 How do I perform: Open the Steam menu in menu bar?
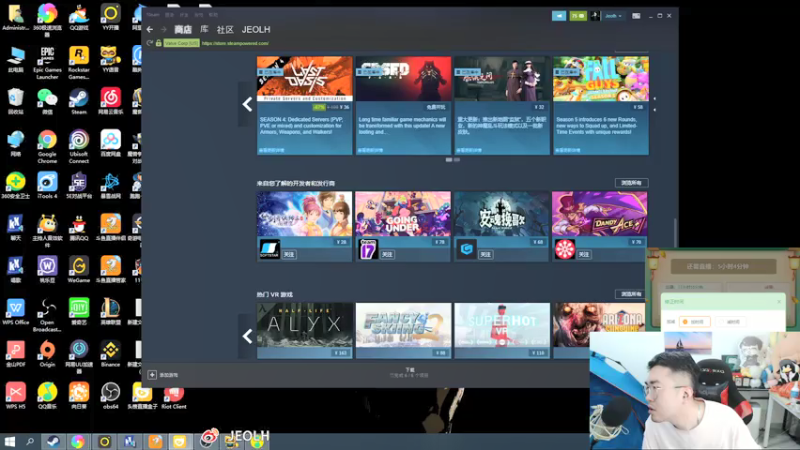(153, 15)
